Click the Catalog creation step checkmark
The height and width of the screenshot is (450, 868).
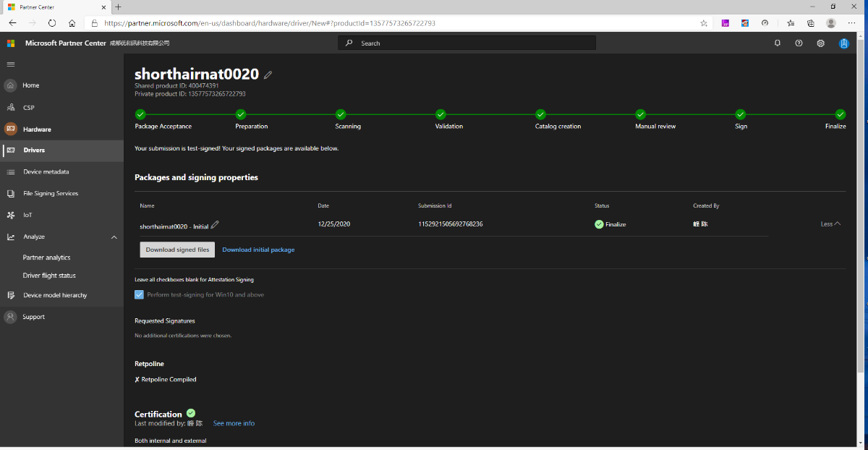(540, 114)
